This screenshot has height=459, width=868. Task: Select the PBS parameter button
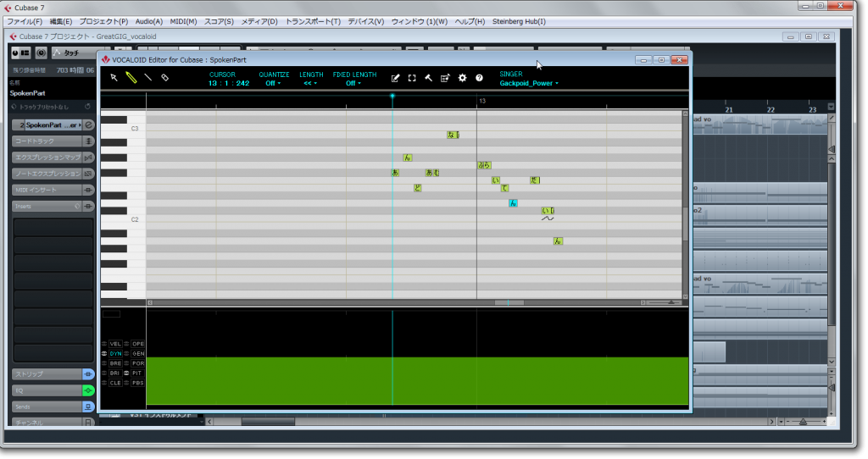[x=138, y=383]
